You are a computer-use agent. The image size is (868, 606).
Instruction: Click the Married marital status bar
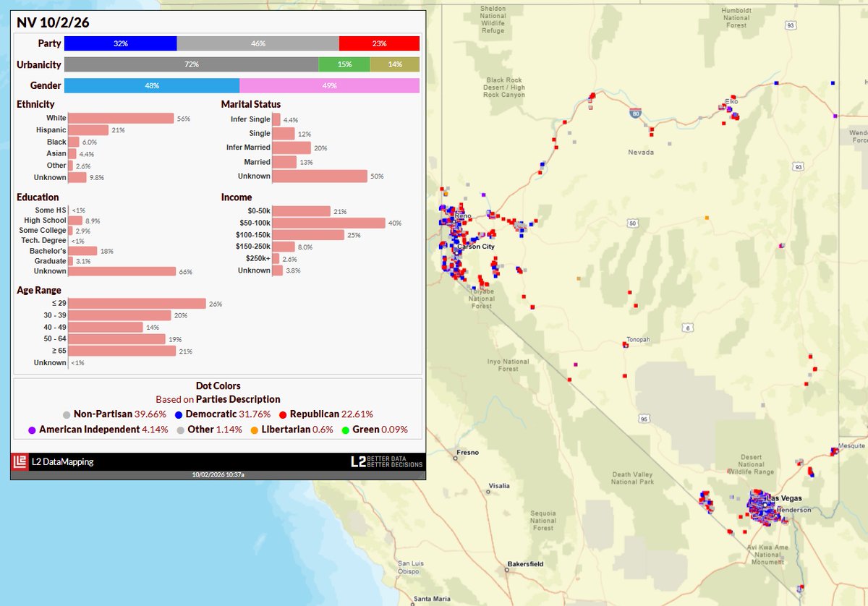coord(284,162)
